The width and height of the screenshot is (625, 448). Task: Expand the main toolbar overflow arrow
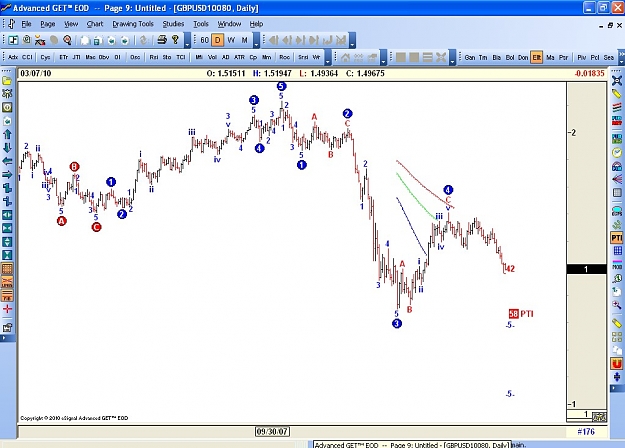coord(187,41)
